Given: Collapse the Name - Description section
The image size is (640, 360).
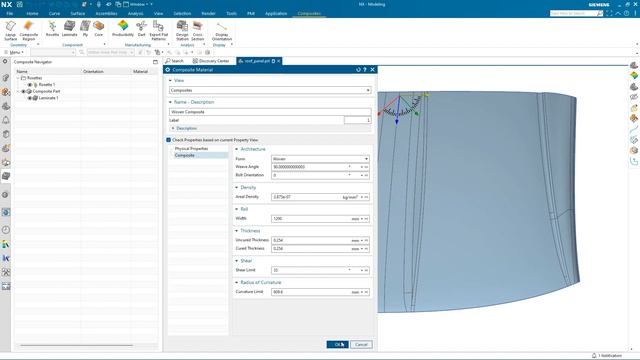Looking at the screenshot, I should (x=170, y=102).
